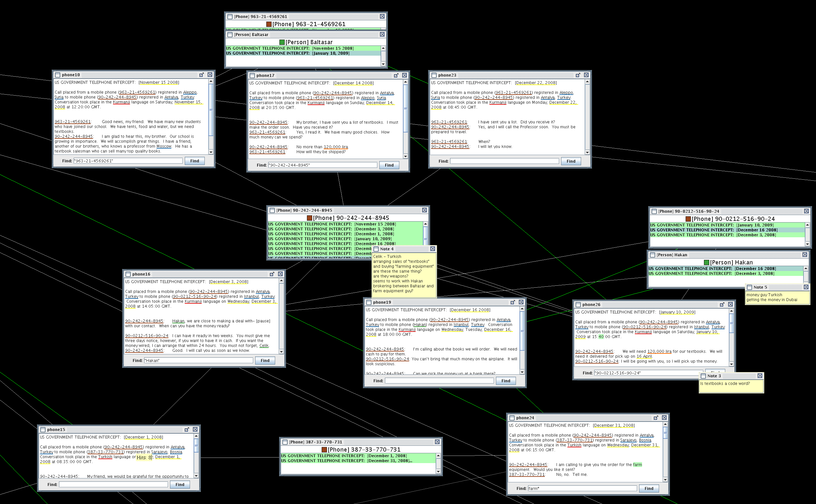Screen dimensions: 816x504
Task: Pop out phone10 window using detach icon
Action: point(201,75)
